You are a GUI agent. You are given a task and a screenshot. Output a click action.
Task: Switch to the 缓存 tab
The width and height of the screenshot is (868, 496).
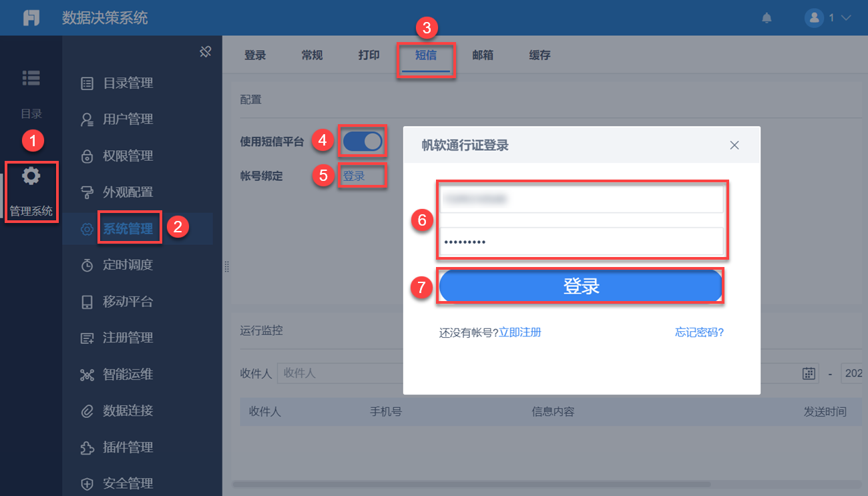point(539,55)
